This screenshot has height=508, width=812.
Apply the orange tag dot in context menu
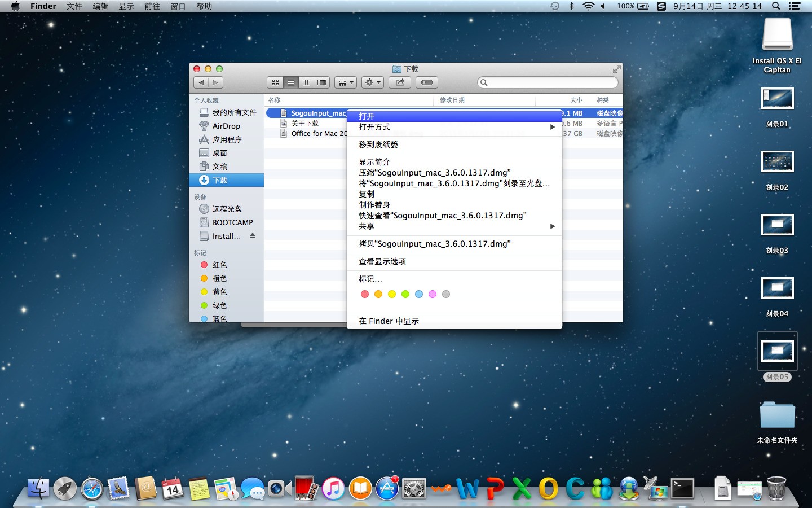(378, 294)
